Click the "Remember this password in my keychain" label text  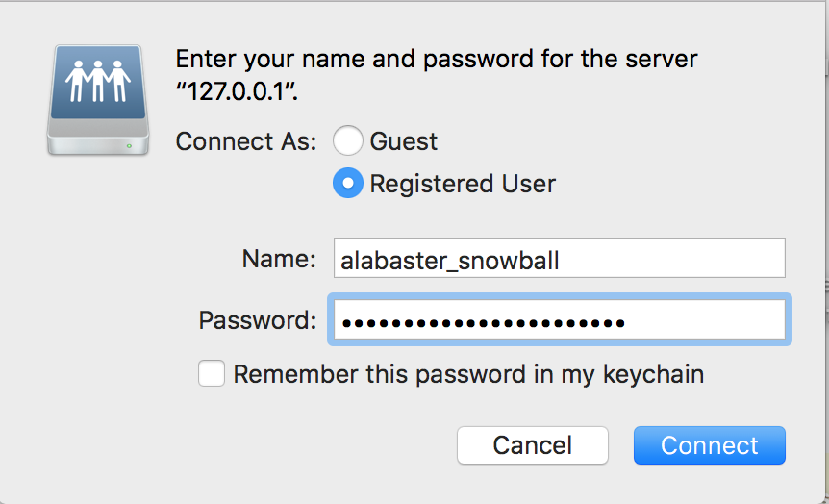pyautogui.click(x=468, y=374)
